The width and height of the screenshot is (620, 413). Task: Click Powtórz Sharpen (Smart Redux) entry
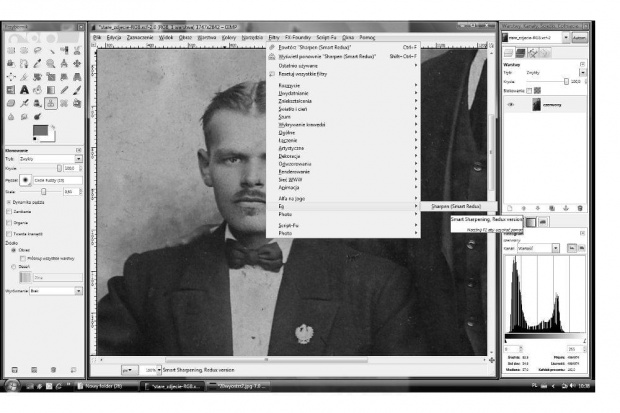tap(344, 47)
